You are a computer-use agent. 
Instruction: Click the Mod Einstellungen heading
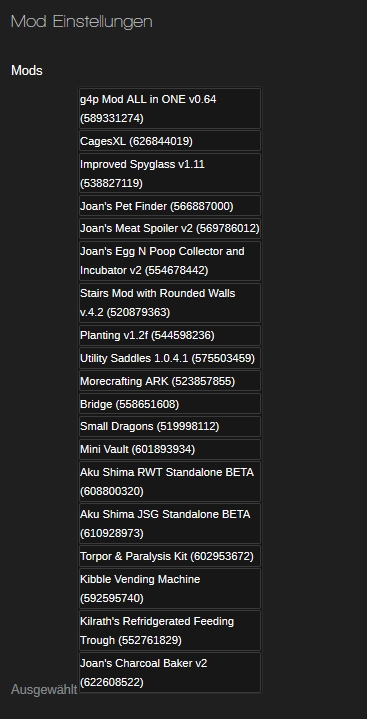pyautogui.click(x=82, y=22)
